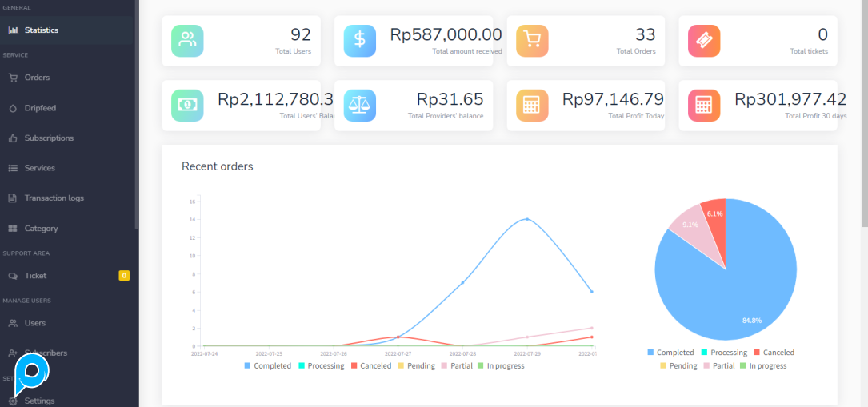Click the Total Profit 30 days calculator icon
868x407 pixels.
click(704, 106)
